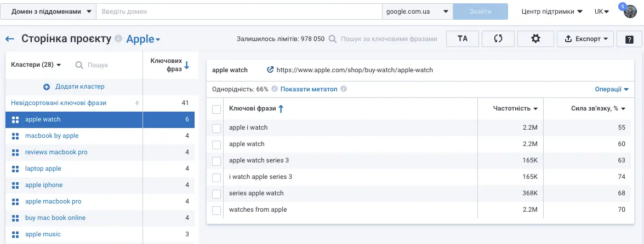Click the Показати метатоп link
644x244 pixels.
309,89
